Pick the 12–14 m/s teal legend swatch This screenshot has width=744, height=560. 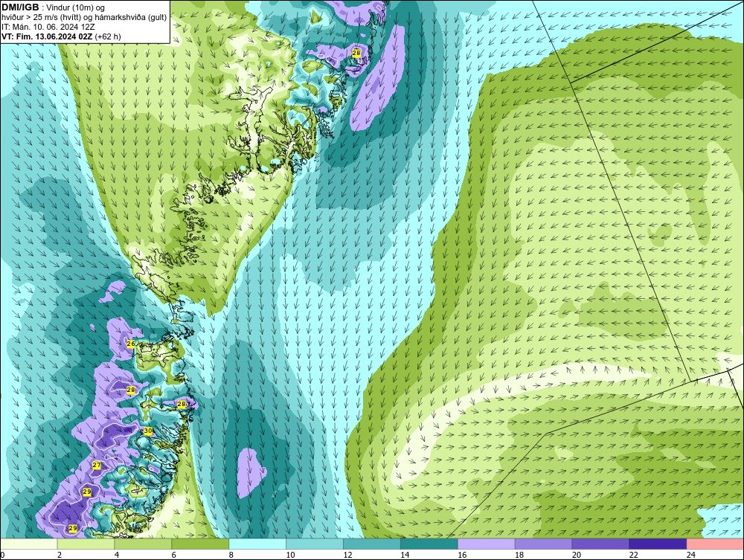click(x=372, y=544)
